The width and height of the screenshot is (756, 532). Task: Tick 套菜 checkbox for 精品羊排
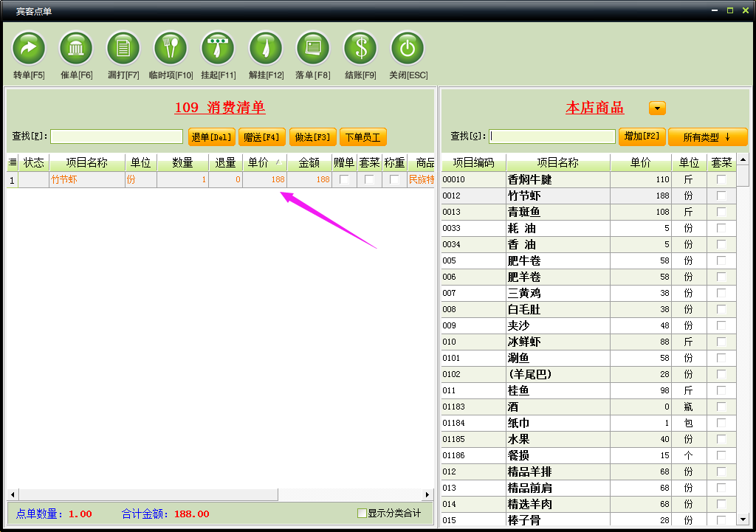point(721,471)
